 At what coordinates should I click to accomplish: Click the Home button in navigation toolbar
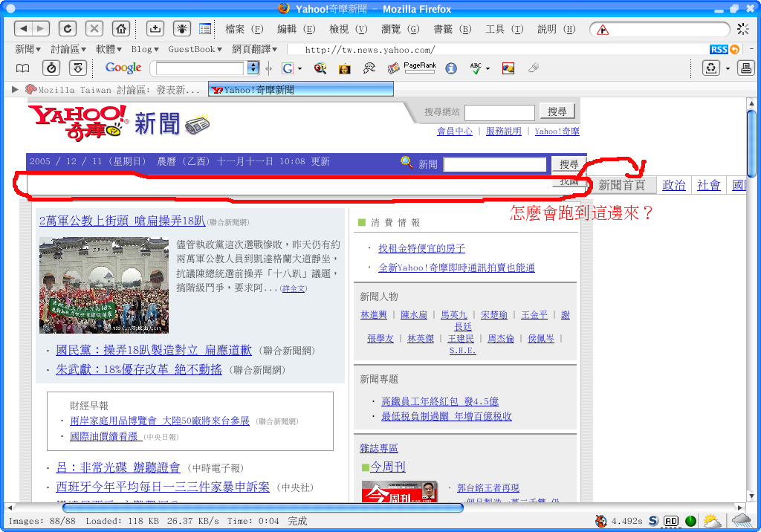(x=121, y=29)
